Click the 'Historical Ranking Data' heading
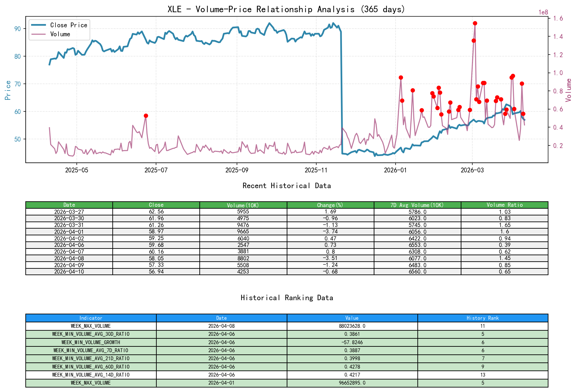This screenshot has height=392, width=577. point(287,298)
